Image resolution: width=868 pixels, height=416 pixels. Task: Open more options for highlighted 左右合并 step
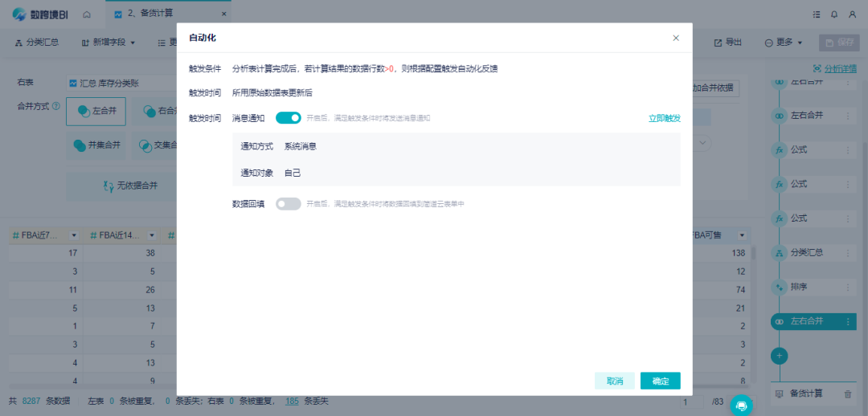tap(848, 321)
